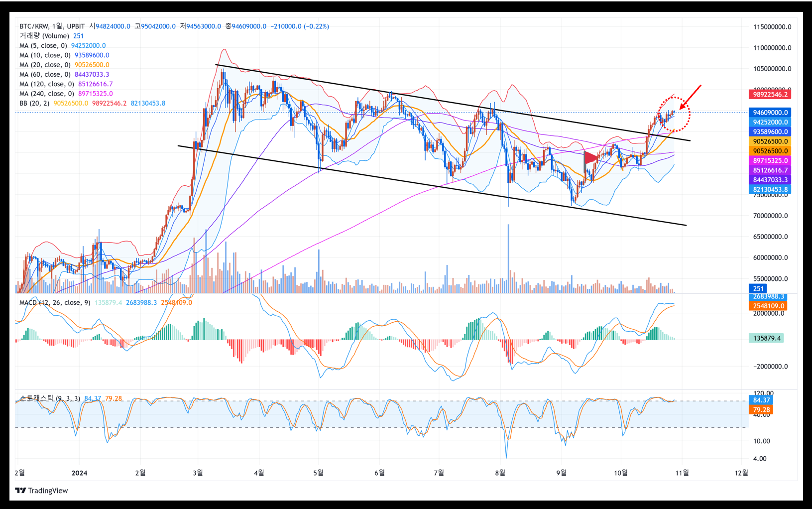Click the 55000000.0 price scale value
The height and width of the screenshot is (509, 812).
[770, 279]
